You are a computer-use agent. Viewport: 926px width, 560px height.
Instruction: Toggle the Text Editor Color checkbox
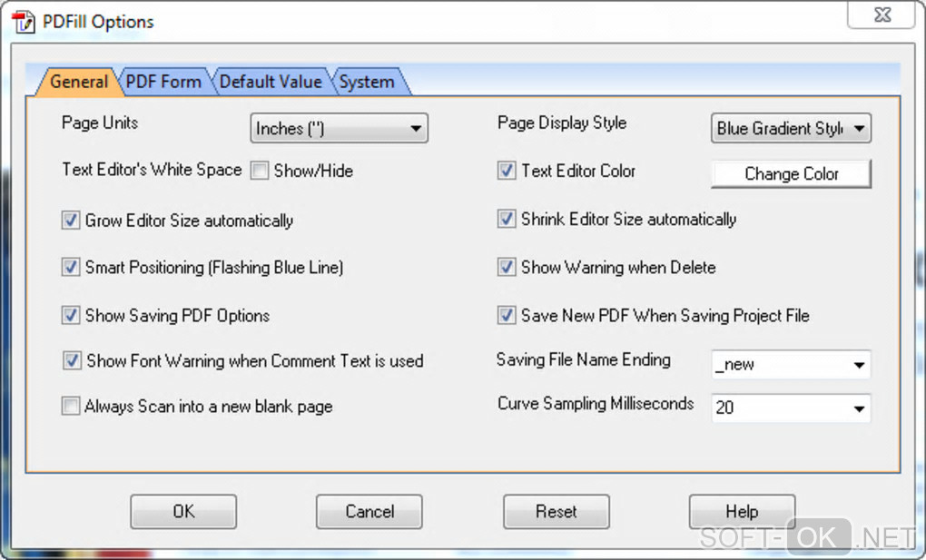(507, 171)
